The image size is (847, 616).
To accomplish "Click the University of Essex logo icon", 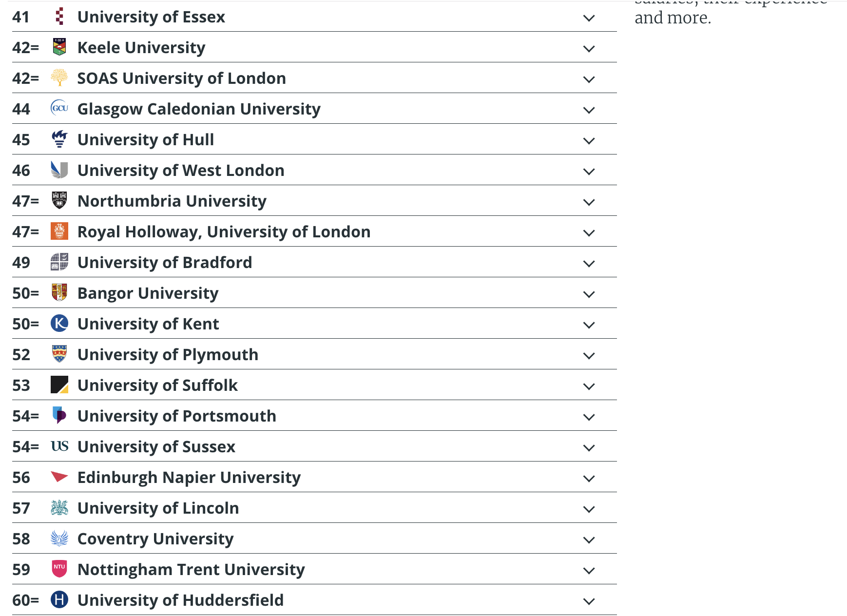I will tap(59, 17).
